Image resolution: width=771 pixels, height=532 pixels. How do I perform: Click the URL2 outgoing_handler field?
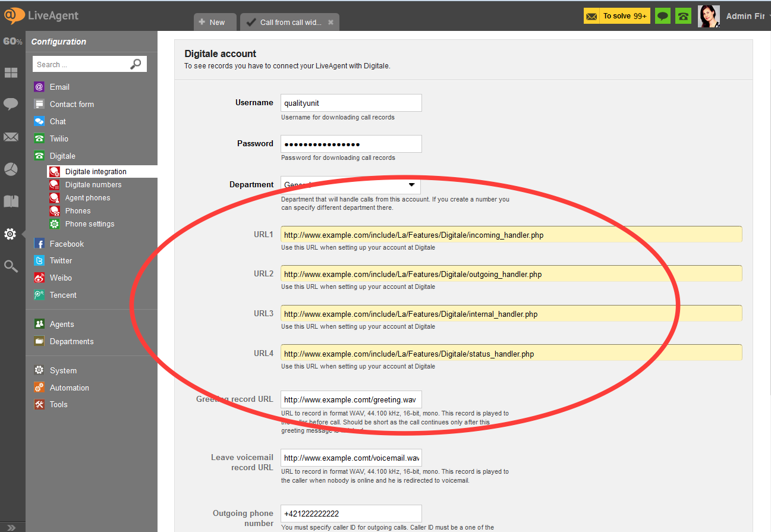click(x=511, y=273)
